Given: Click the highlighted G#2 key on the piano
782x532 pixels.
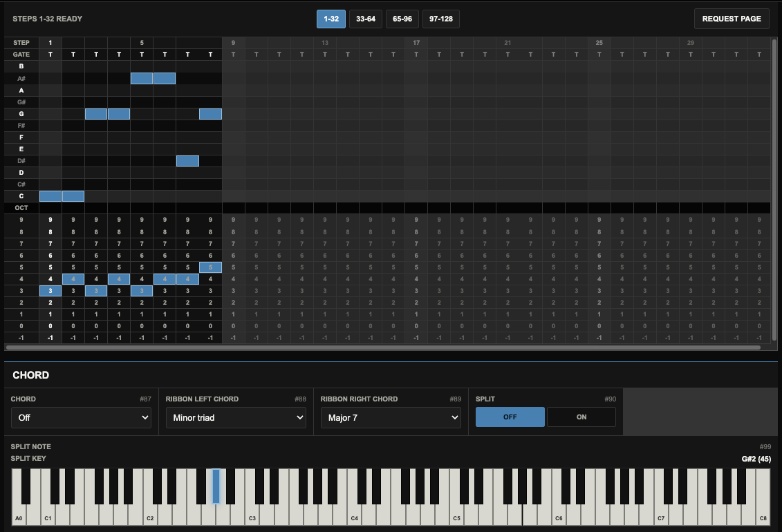Looking at the screenshot, I should [x=216, y=486].
